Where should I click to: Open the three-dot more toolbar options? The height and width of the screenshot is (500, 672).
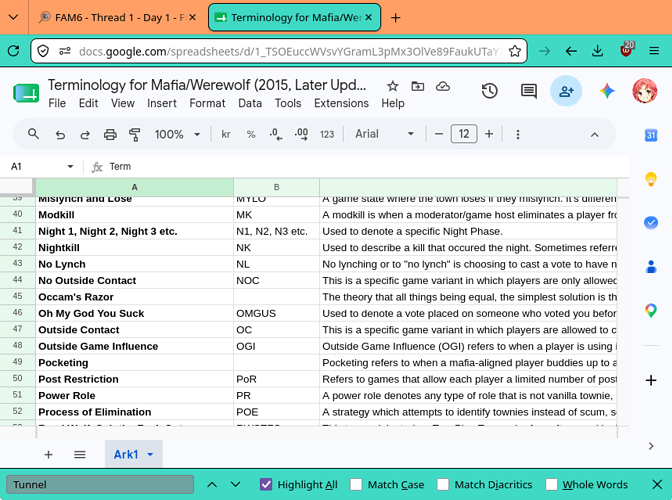(518, 135)
